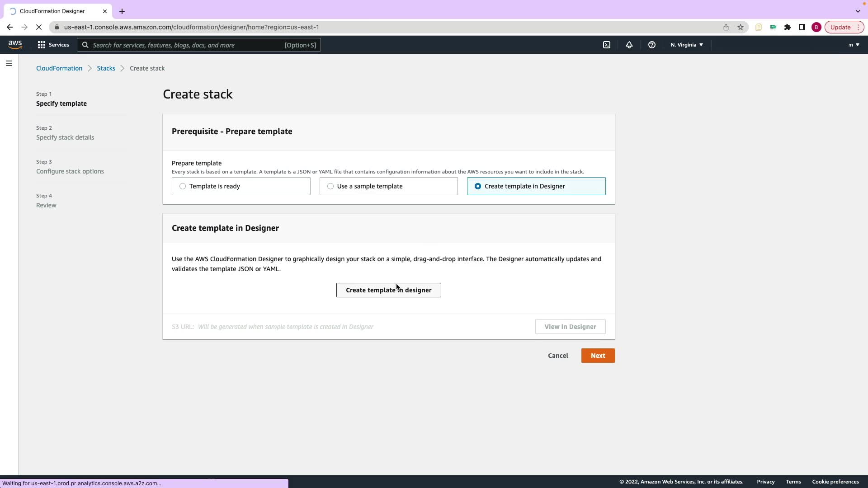Image resolution: width=868 pixels, height=488 pixels.
Task: Click the AWS logo home icon
Action: tap(15, 44)
